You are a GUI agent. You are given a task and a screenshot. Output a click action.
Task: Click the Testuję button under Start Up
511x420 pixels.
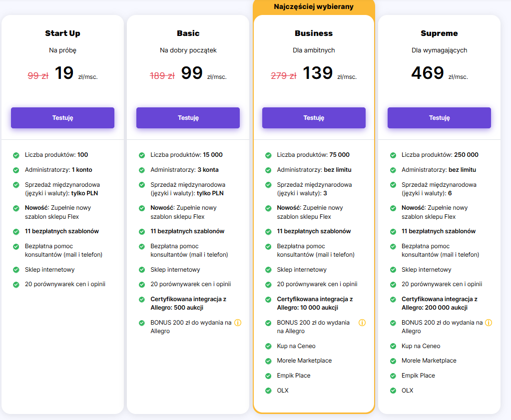click(x=62, y=118)
